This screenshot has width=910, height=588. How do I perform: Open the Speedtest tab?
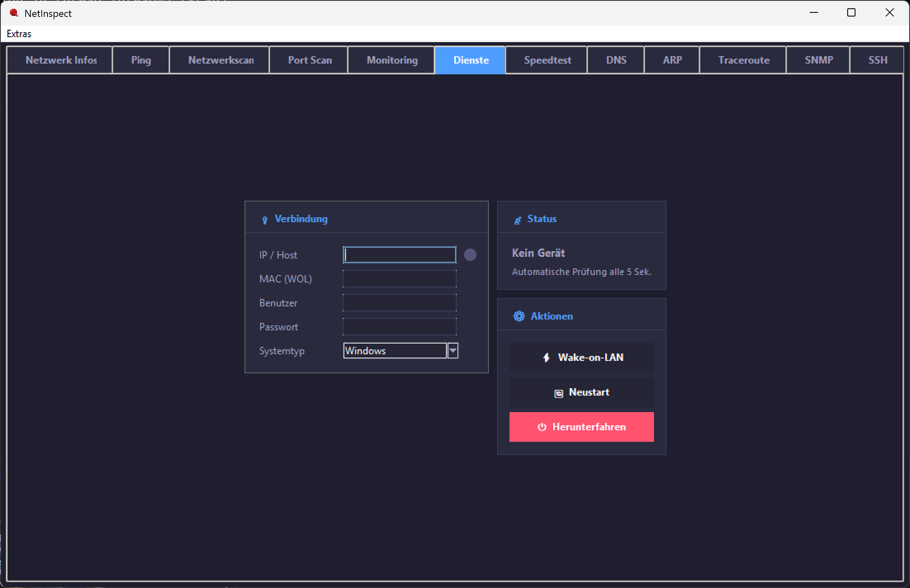(547, 60)
